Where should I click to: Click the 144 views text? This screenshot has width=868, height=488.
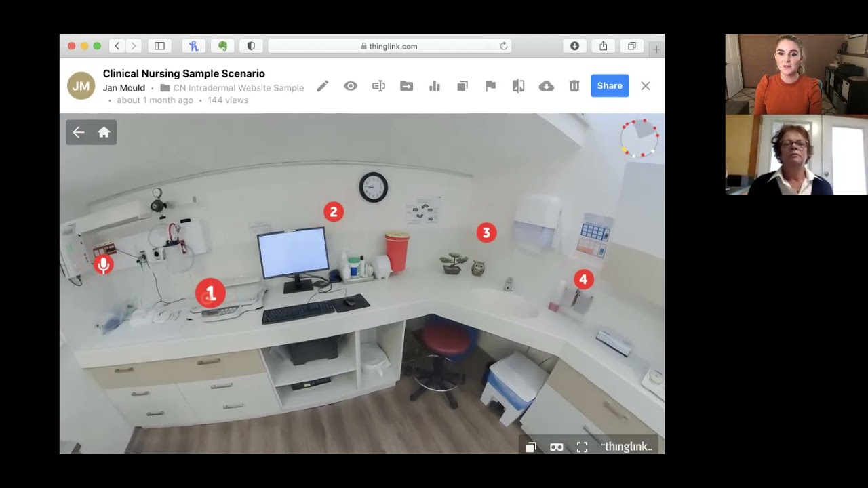point(228,100)
